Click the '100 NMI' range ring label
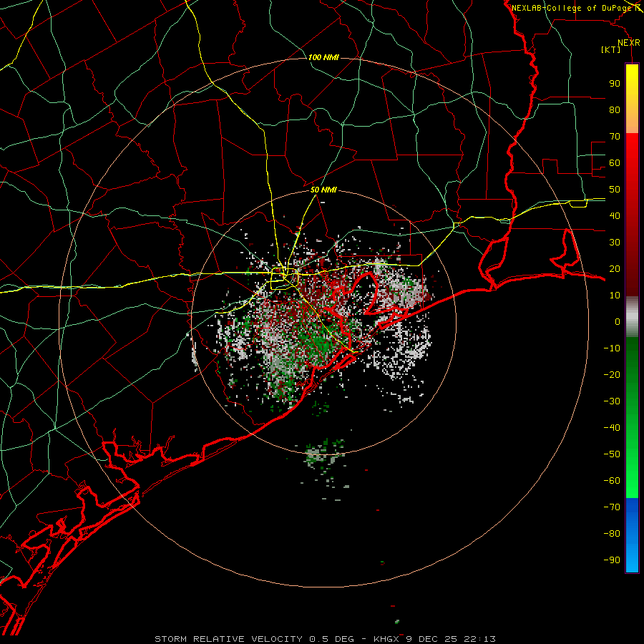The image size is (644, 644). [x=323, y=57]
